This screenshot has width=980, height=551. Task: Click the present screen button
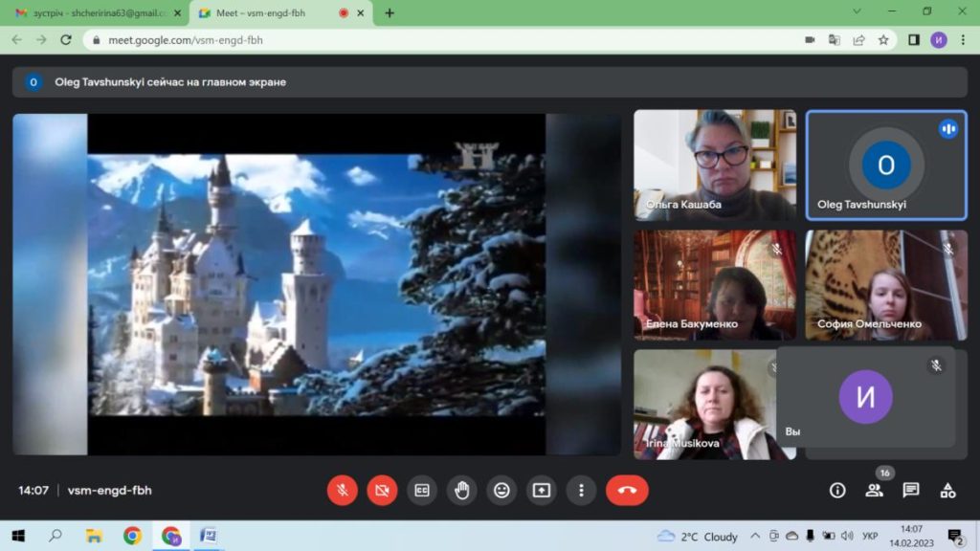click(542, 491)
